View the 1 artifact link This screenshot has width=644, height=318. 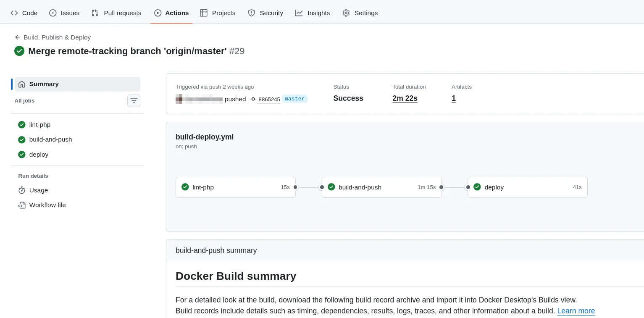click(453, 98)
